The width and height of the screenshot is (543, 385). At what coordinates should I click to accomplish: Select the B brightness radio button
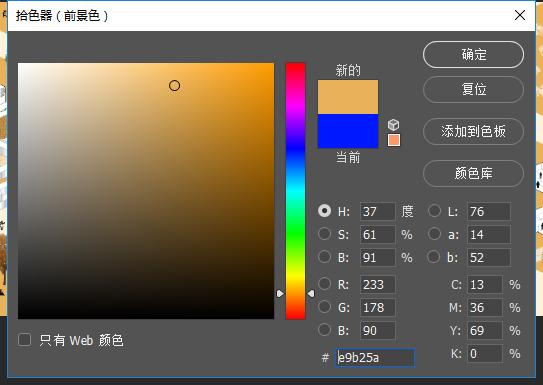pyautogui.click(x=324, y=257)
